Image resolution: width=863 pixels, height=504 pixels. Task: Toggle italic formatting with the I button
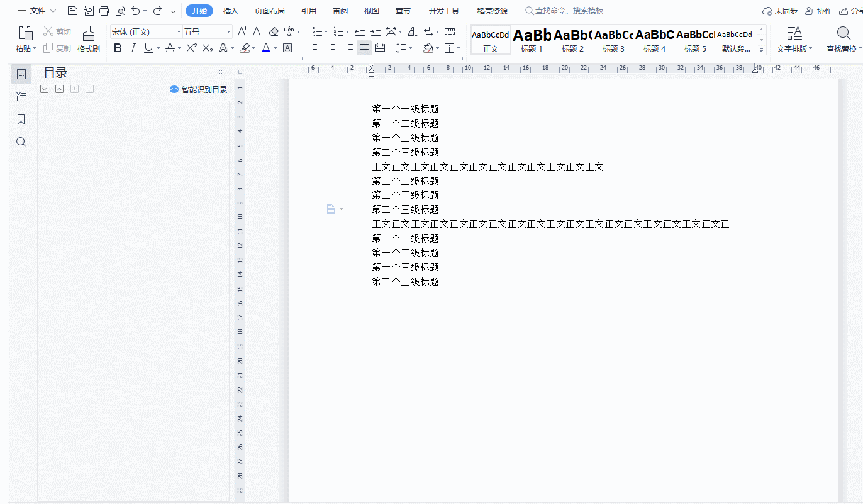[x=133, y=48]
